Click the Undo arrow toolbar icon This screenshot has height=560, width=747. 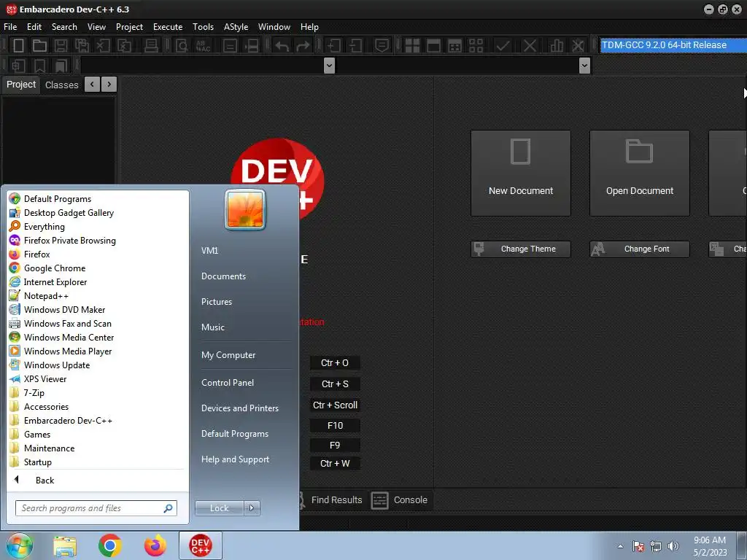(282, 46)
